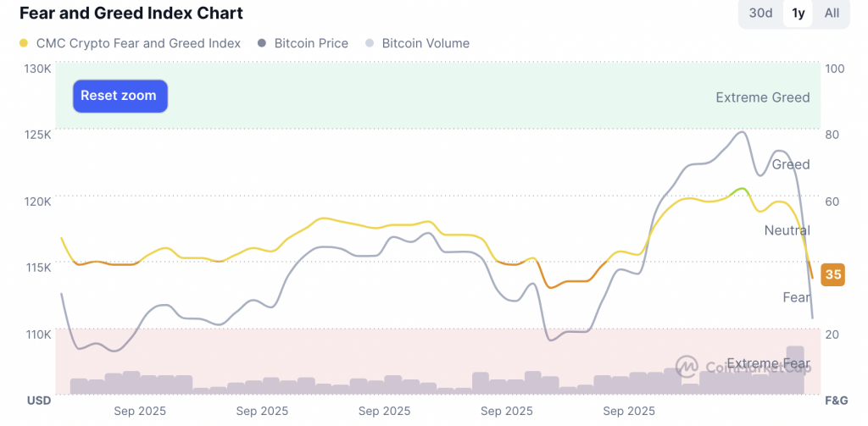Toggle the Bitcoin Volume series label
The image size is (868, 426).
tap(426, 43)
